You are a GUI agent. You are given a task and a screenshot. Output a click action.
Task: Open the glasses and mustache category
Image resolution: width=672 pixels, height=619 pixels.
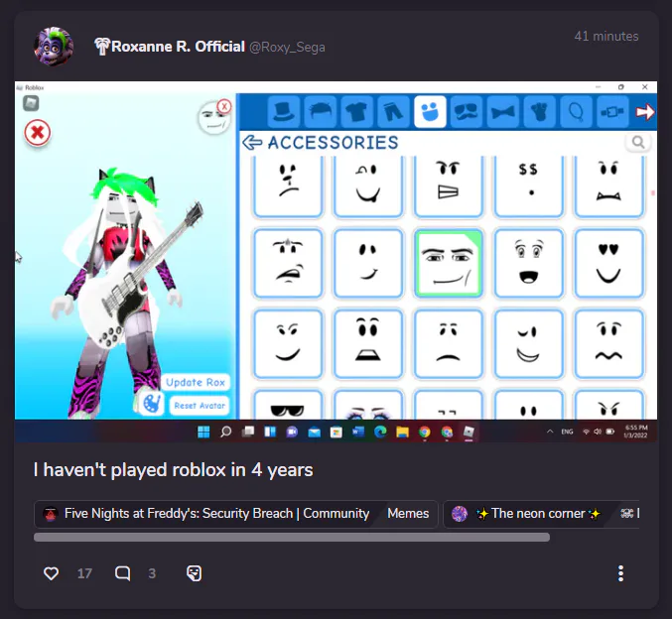click(467, 112)
